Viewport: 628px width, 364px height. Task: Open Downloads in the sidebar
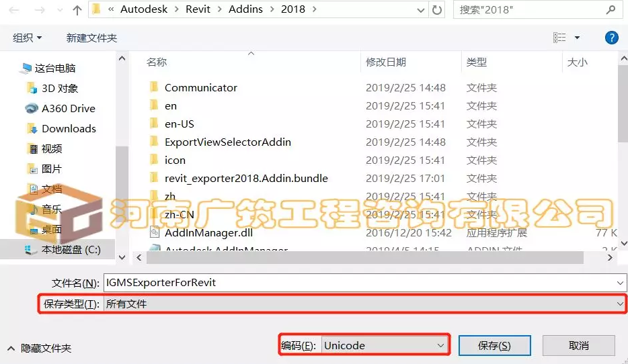point(69,128)
